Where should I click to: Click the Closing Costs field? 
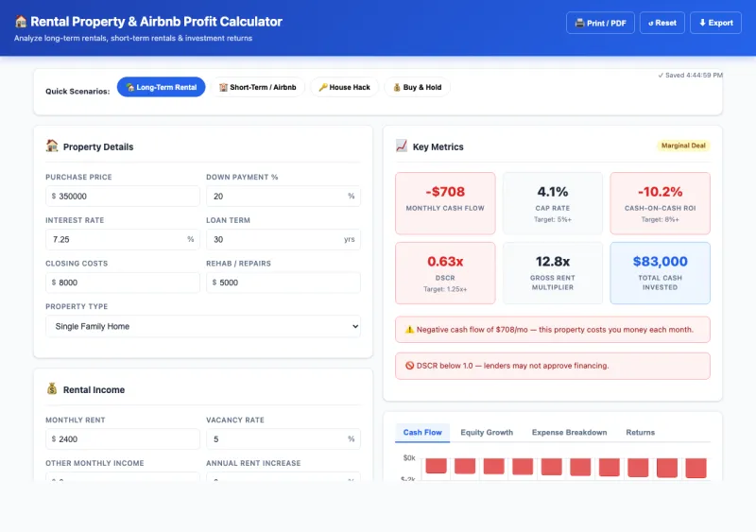point(123,283)
